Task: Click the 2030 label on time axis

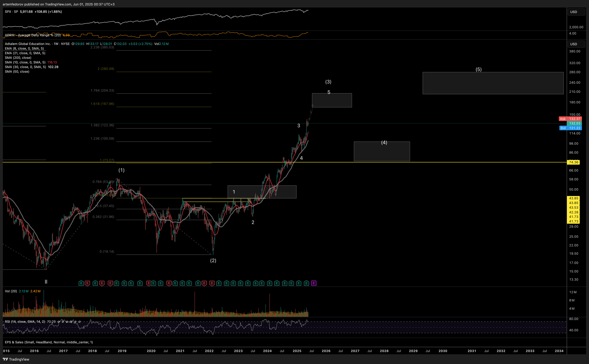Action: click(x=443, y=351)
